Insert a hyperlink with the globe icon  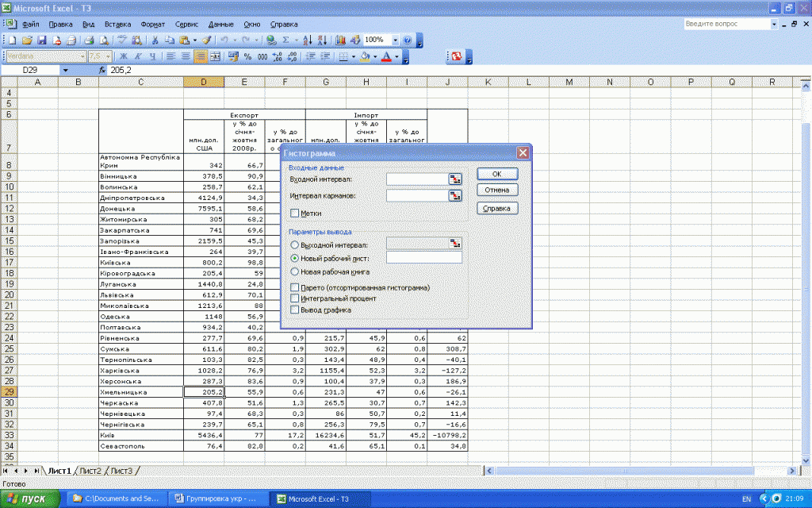pos(271,40)
